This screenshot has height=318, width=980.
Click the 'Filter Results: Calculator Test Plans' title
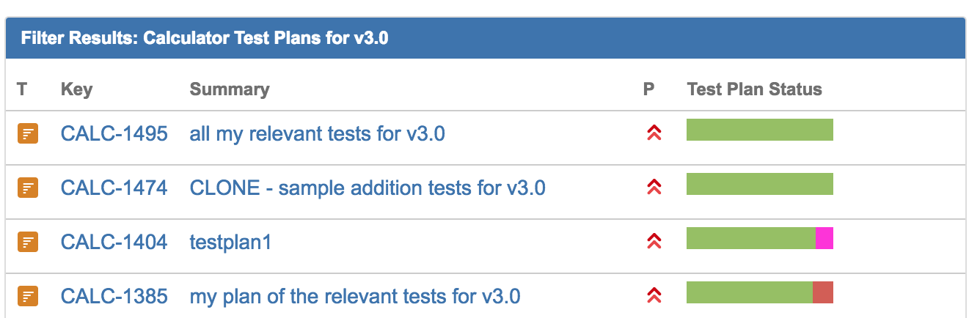click(x=205, y=38)
